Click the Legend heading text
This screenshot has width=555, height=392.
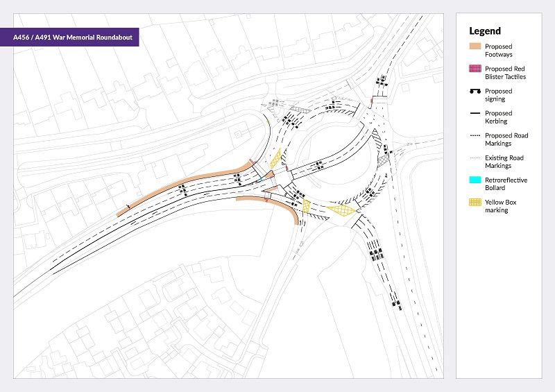click(484, 31)
